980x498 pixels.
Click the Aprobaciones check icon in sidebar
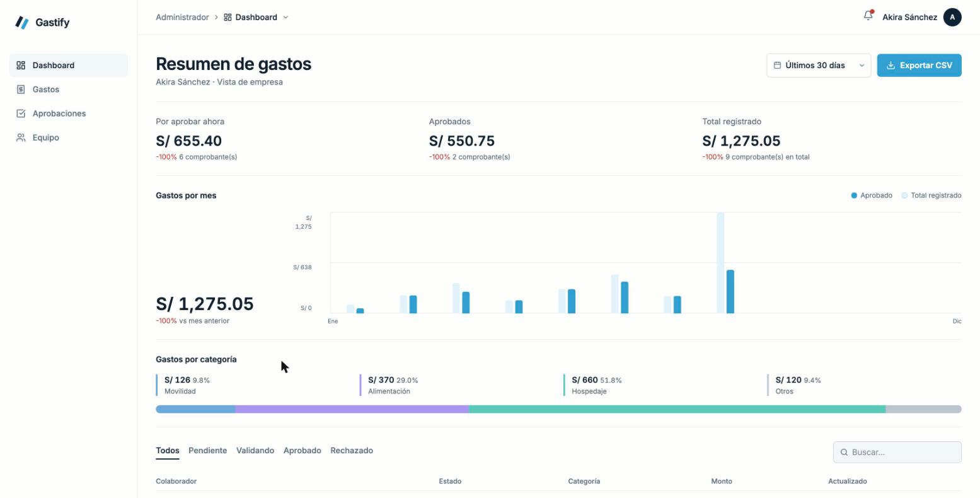click(21, 113)
